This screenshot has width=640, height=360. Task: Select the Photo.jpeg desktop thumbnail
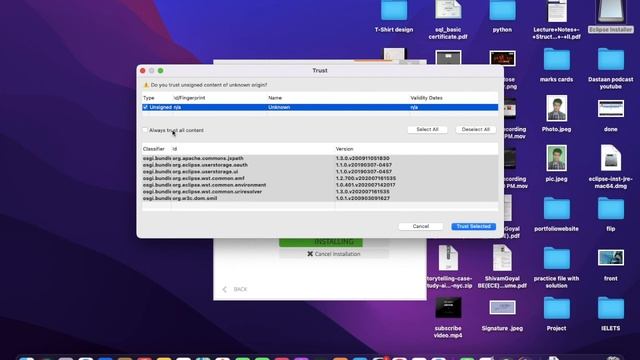point(557,108)
